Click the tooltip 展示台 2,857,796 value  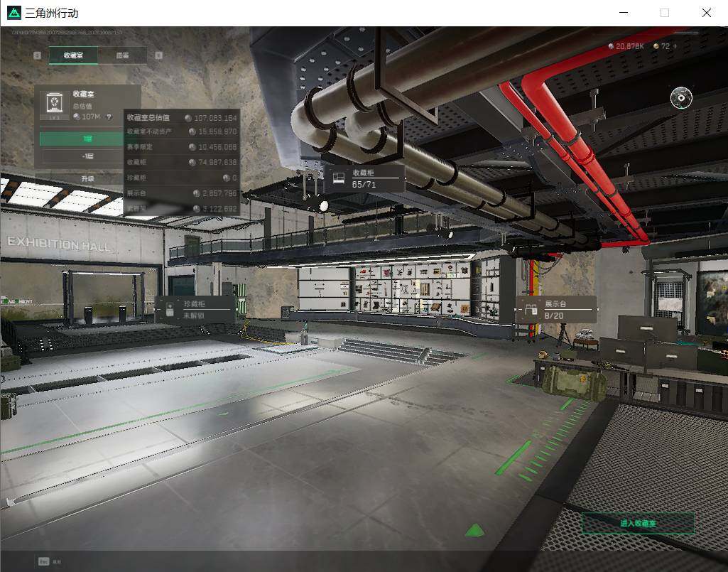click(x=219, y=193)
